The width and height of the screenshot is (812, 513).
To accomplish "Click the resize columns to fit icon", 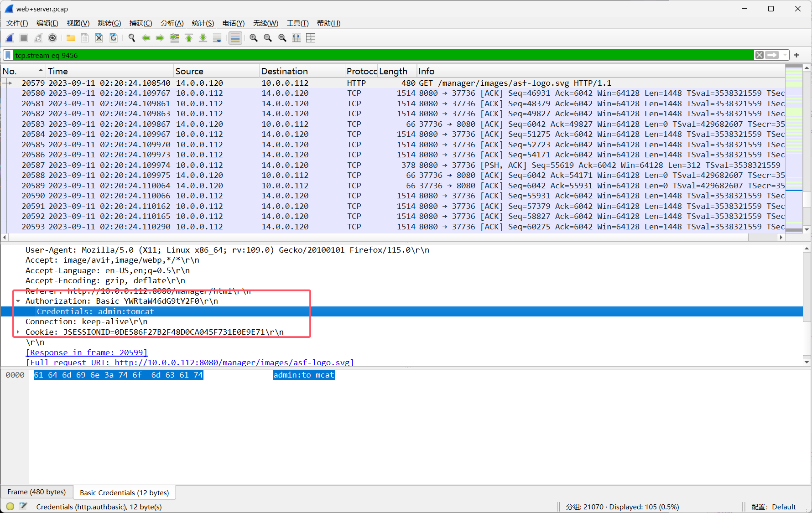I will pyautogui.click(x=297, y=38).
